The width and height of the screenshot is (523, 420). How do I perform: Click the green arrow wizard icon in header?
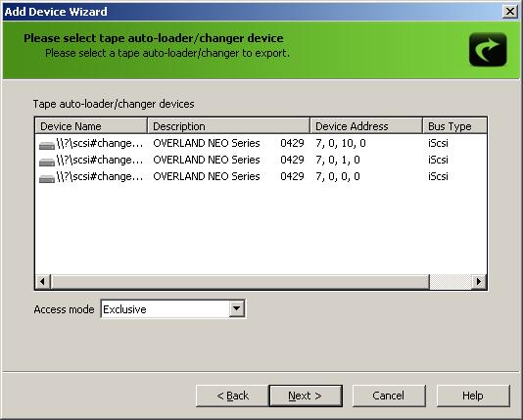(x=488, y=49)
